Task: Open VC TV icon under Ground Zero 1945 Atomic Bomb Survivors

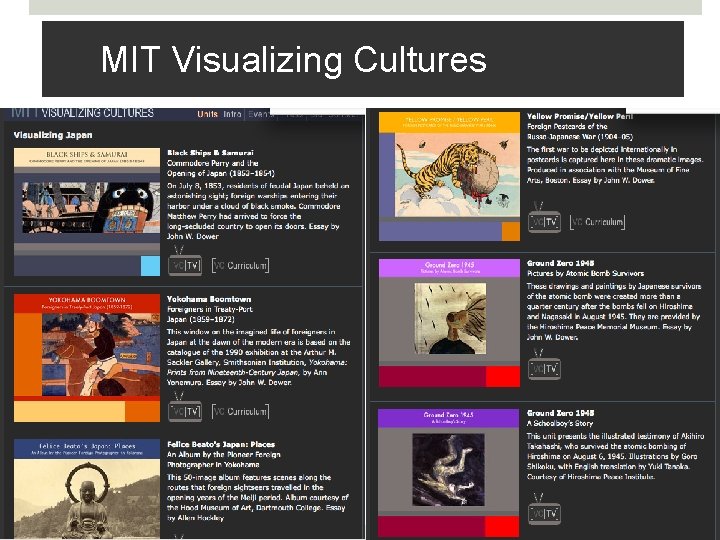Action: tap(544, 365)
